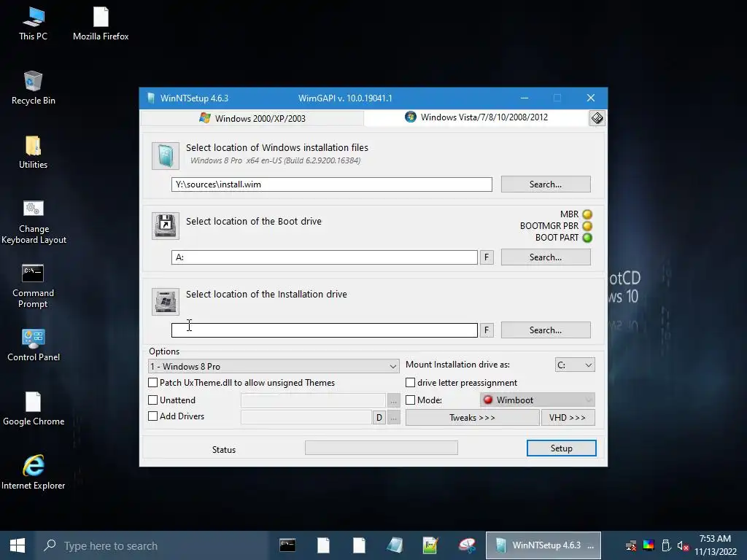Click browse button beside drivers D button
Image resolution: width=747 pixels, height=560 pixels.
click(x=393, y=418)
